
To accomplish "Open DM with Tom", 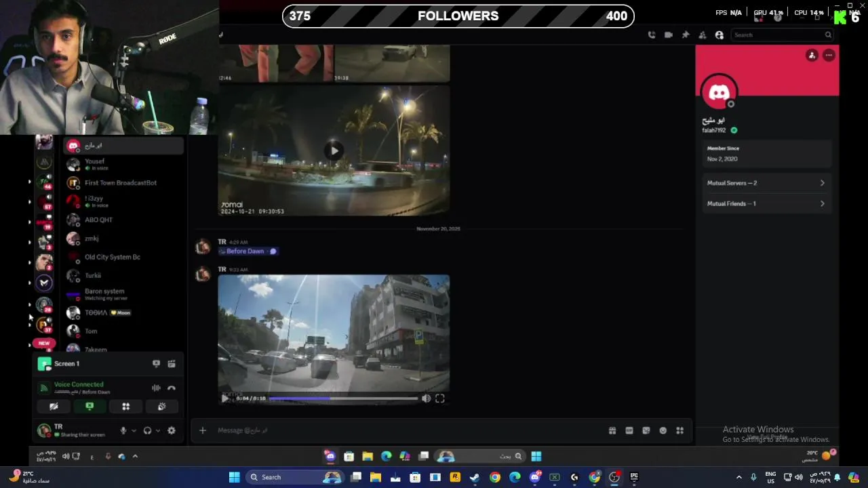I will [x=124, y=331].
